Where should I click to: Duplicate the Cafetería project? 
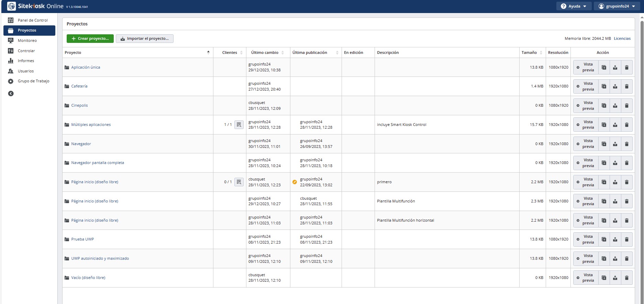click(x=604, y=86)
